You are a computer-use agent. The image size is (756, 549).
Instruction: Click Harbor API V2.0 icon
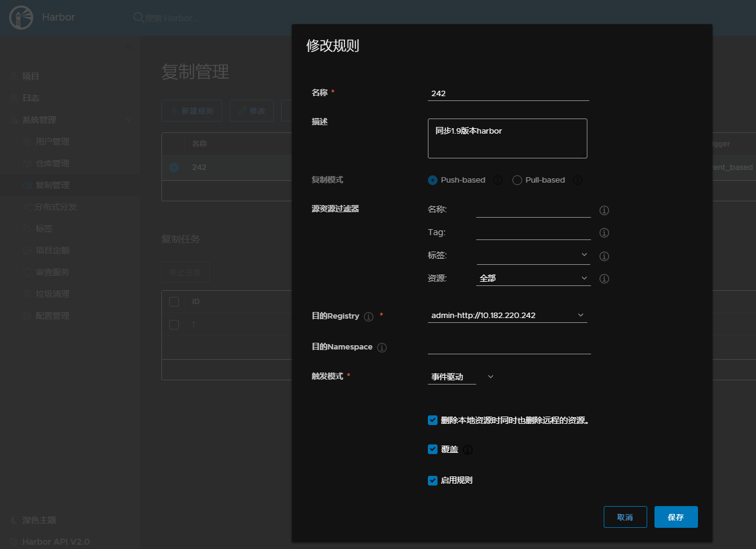tap(15, 542)
